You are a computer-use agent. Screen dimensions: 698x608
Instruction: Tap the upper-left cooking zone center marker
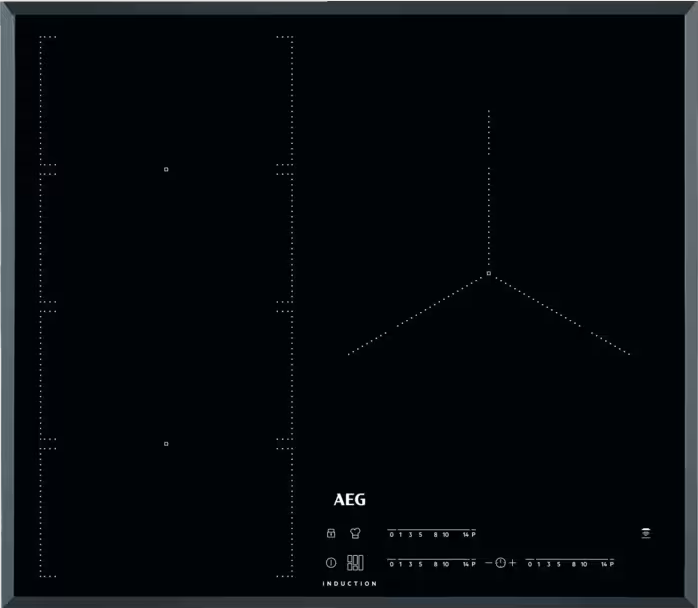(x=166, y=170)
